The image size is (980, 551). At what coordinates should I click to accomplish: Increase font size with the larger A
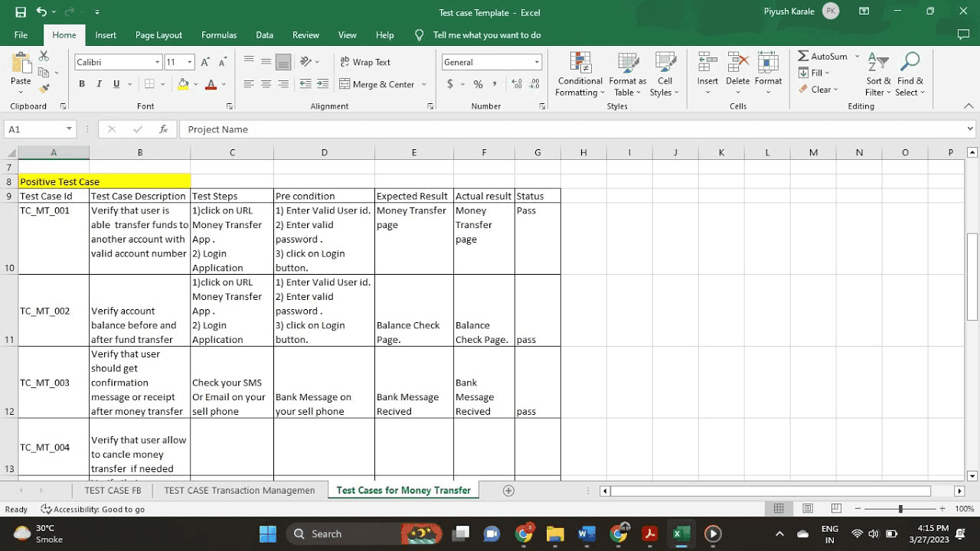tap(205, 62)
